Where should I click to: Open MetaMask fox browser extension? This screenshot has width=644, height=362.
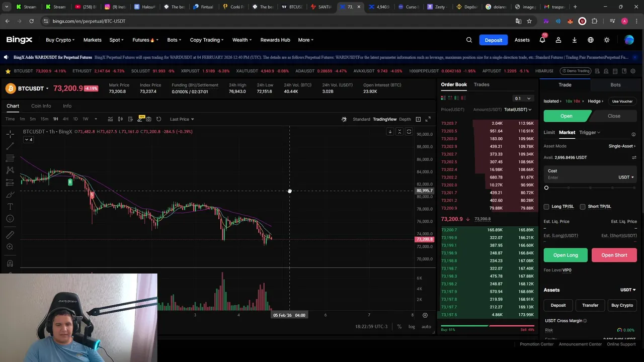pos(570,21)
